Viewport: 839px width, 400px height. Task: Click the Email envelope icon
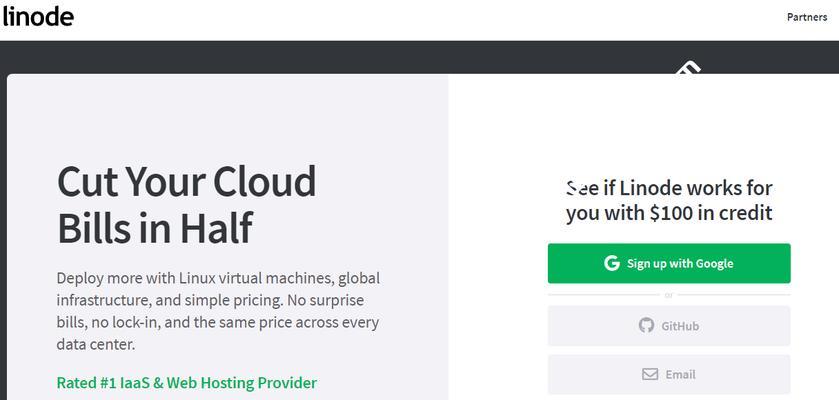[x=650, y=374]
